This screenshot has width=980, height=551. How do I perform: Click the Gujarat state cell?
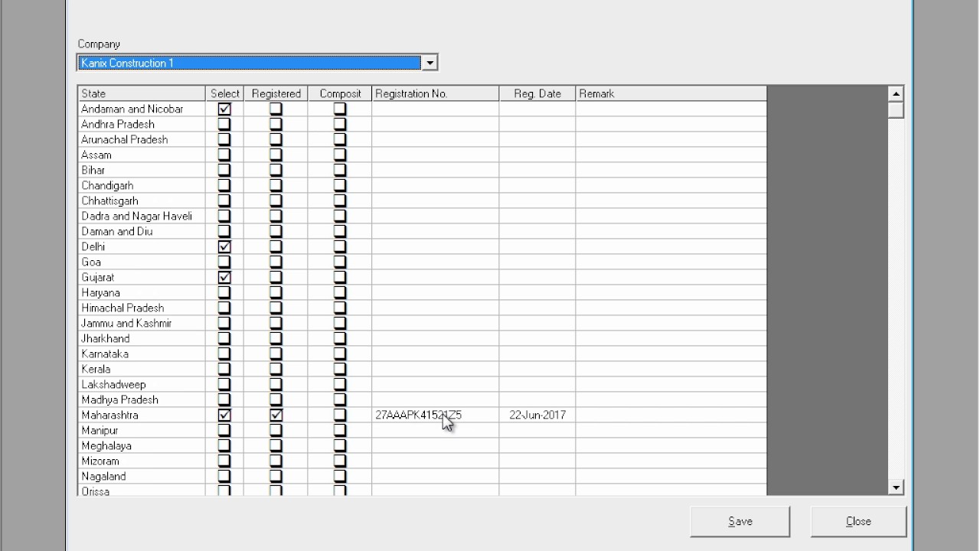(142, 277)
